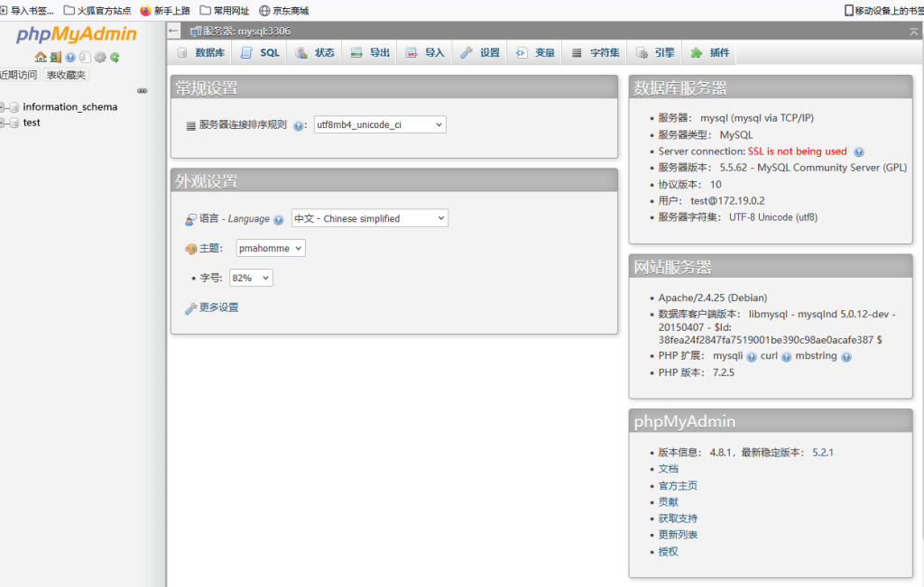Open the 官方主页 link

(x=678, y=486)
